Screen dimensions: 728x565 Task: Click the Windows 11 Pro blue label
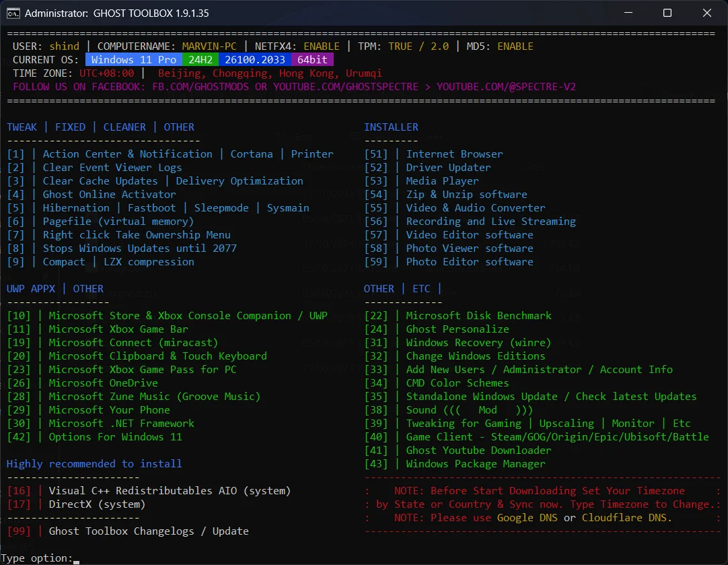[x=134, y=59]
